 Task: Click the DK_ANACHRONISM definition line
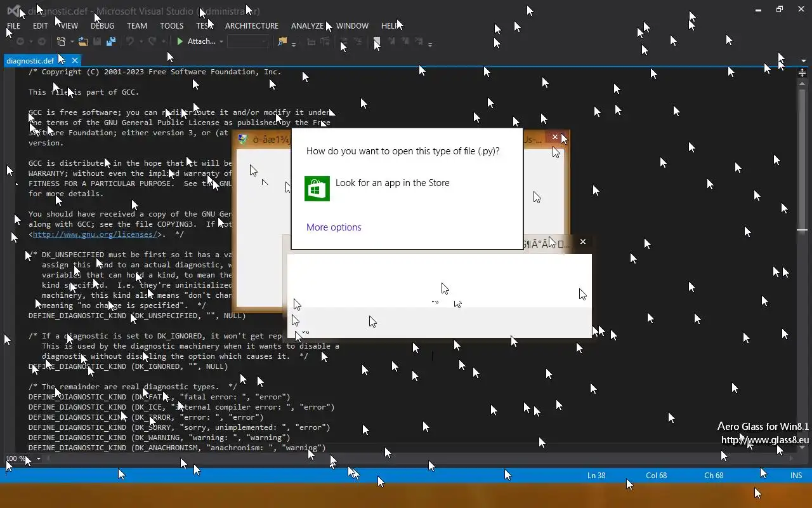click(177, 448)
